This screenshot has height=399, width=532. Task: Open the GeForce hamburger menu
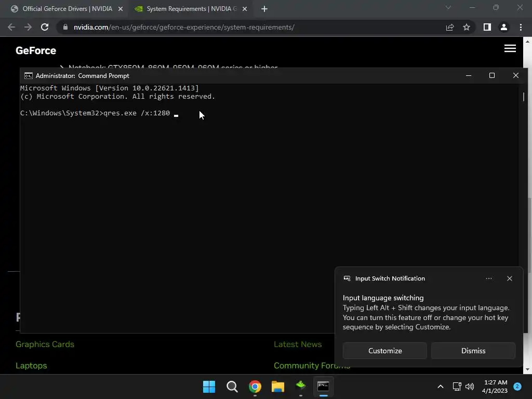tap(510, 48)
